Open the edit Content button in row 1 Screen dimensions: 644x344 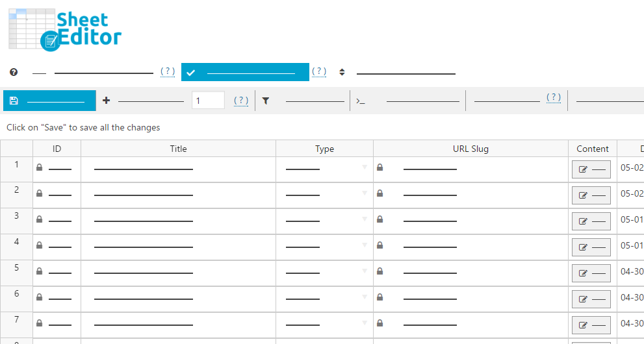[591, 169]
